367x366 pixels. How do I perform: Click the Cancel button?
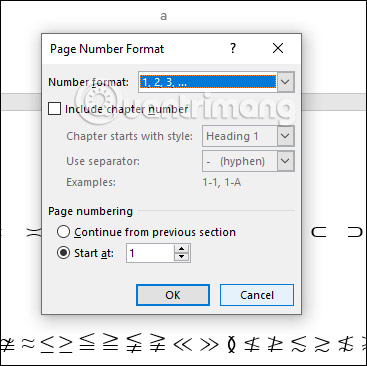tap(257, 295)
